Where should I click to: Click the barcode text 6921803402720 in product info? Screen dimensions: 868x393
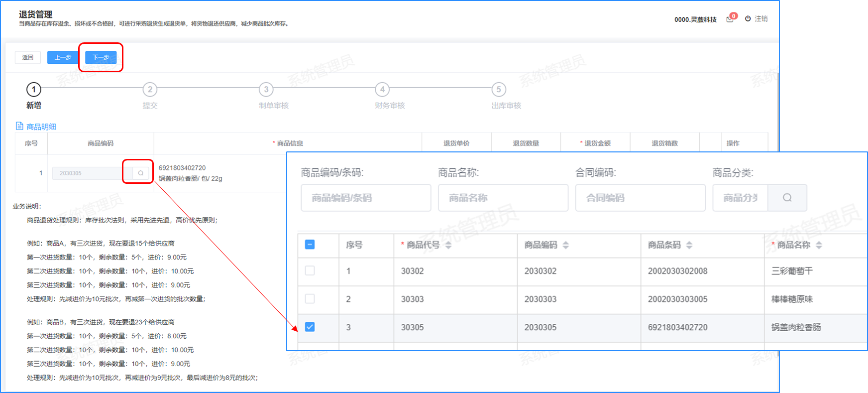[x=182, y=168]
